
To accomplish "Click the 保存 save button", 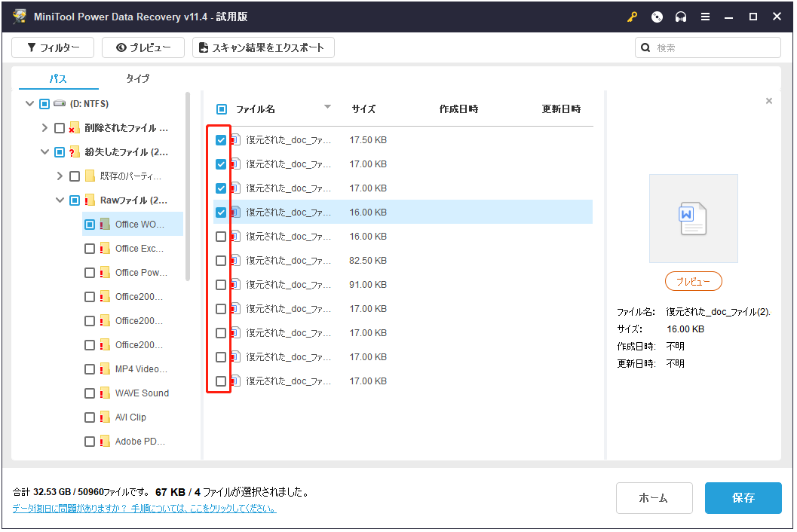I will (x=743, y=497).
